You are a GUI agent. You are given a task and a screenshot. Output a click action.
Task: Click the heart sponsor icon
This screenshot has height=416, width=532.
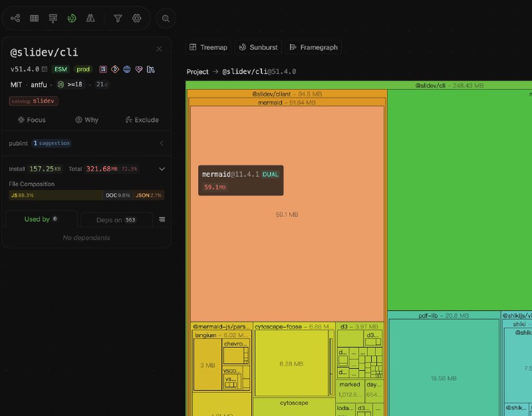coord(139,69)
